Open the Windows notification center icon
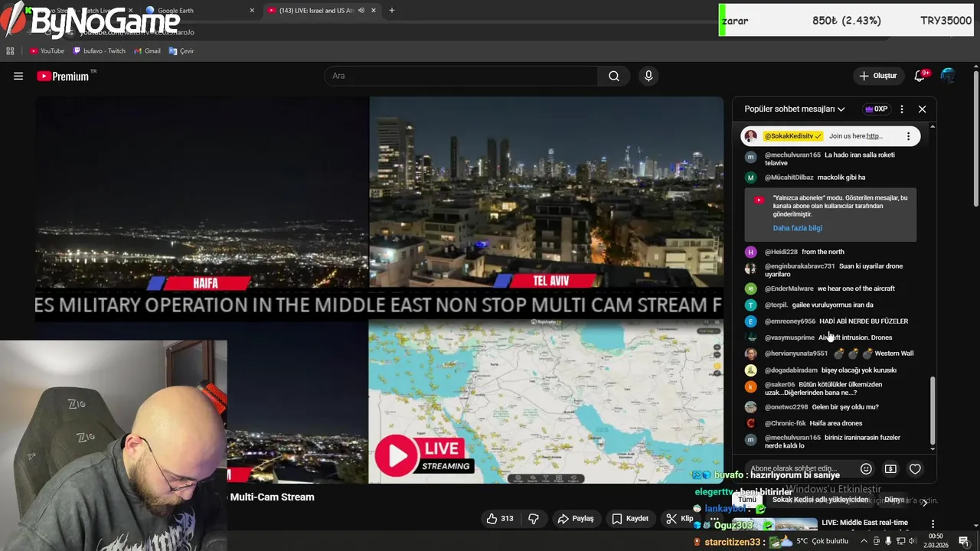Viewport: 980px width, 551px height. (964, 541)
